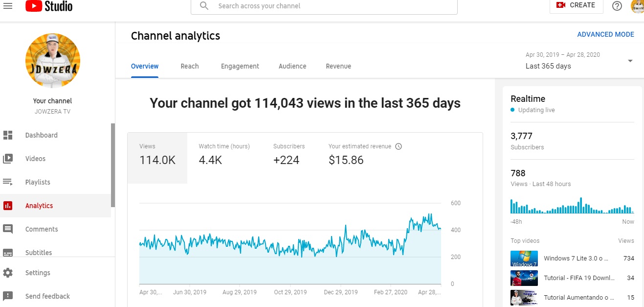Click the estimated revenue info icon
The height and width of the screenshot is (307, 644).
399,146
